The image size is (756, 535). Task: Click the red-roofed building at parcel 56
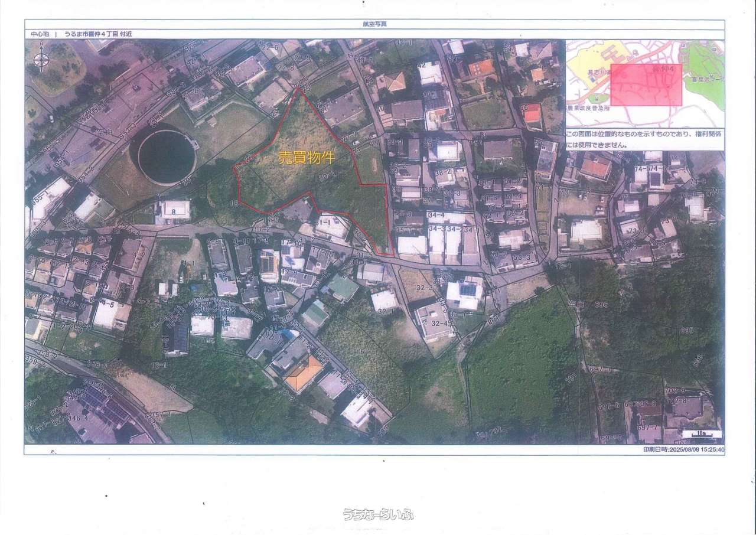tap(532, 112)
